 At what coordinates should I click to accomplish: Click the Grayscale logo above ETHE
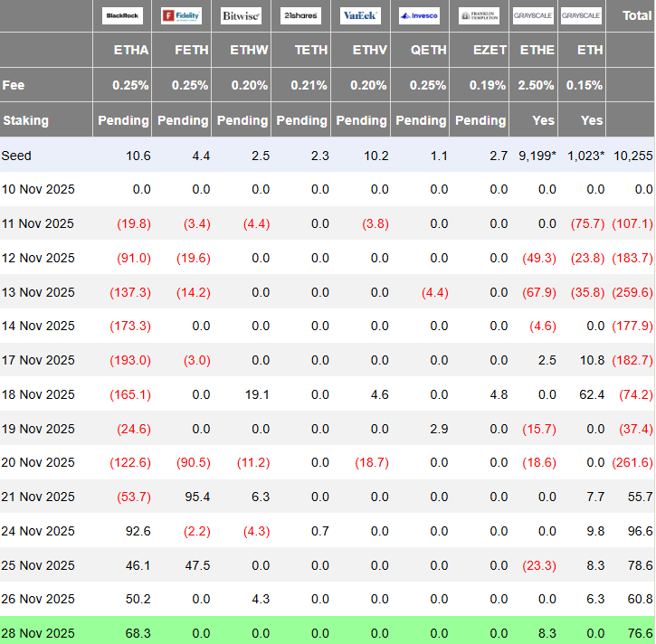pyautogui.click(x=534, y=15)
